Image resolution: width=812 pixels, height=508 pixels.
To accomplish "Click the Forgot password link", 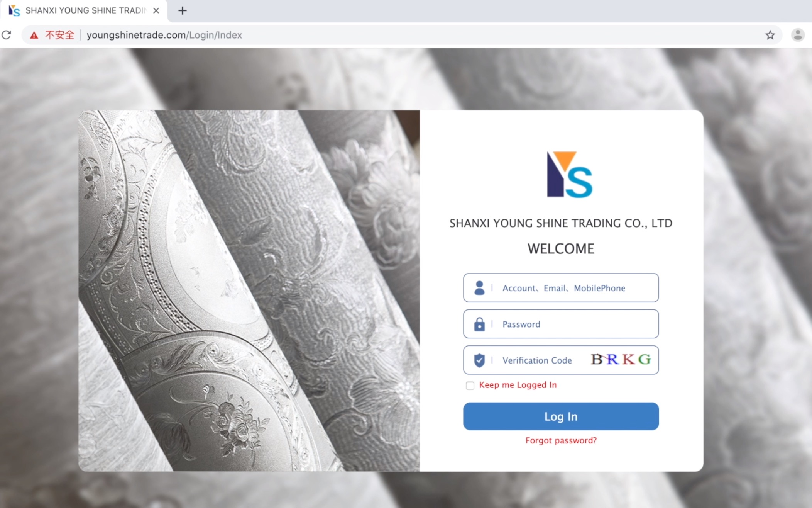I will 560,440.
